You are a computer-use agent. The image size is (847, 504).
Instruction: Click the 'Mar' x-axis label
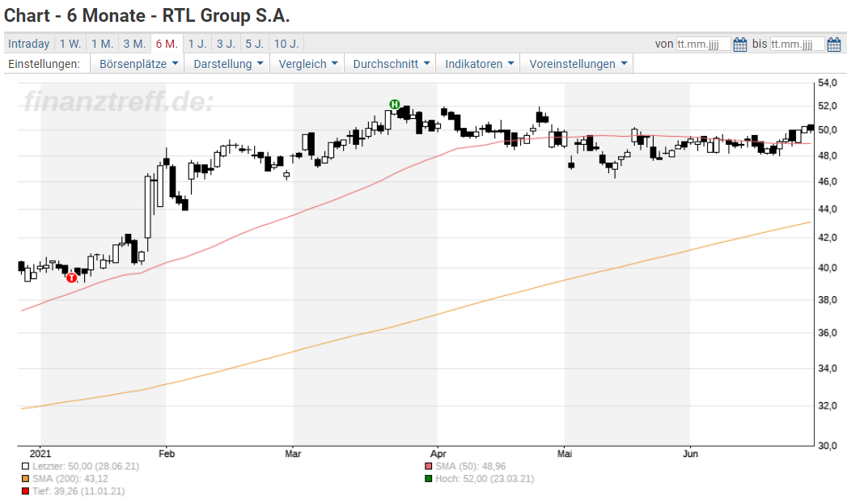293,454
